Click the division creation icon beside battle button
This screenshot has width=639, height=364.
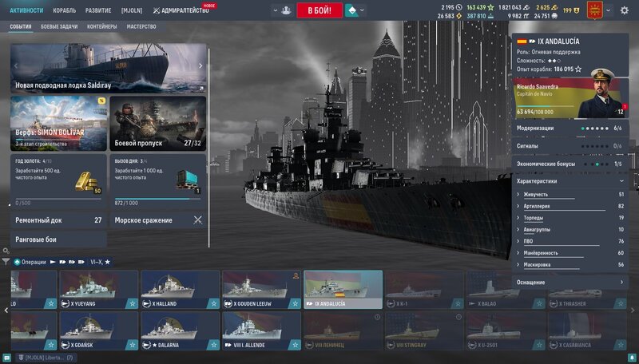click(x=285, y=10)
